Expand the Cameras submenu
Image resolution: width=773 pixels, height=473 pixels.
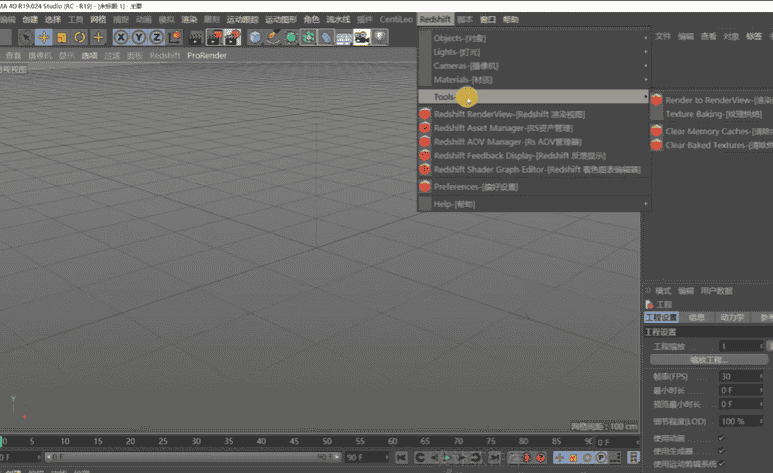click(533, 66)
